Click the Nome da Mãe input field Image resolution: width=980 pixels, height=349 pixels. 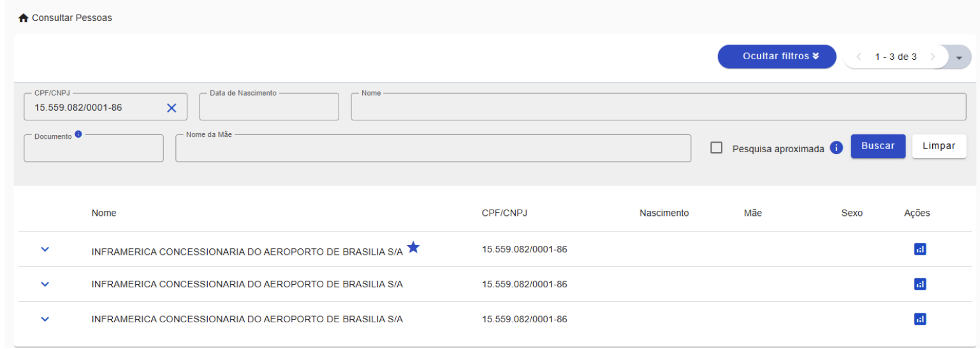(x=433, y=149)
